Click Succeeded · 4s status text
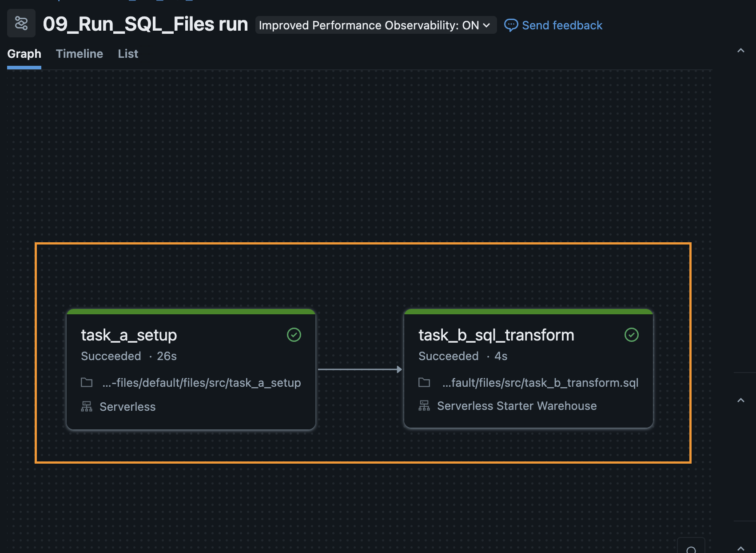756x553 pixels. click(x=463, y=356)
